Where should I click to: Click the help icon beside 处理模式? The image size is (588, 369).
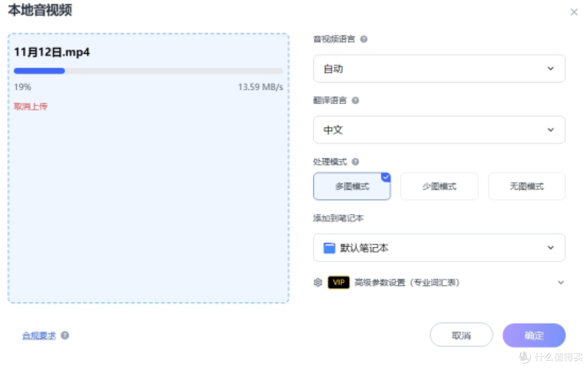coord(355,162)
